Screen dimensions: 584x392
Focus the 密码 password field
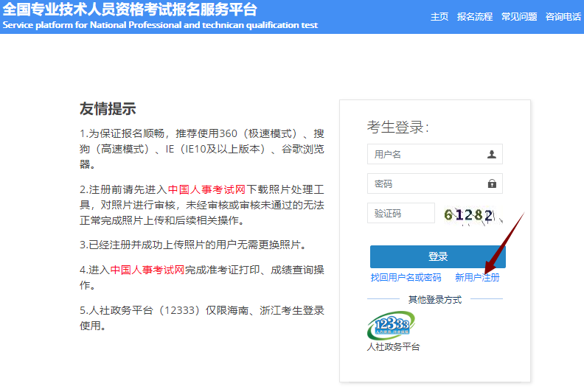point(426,183)
